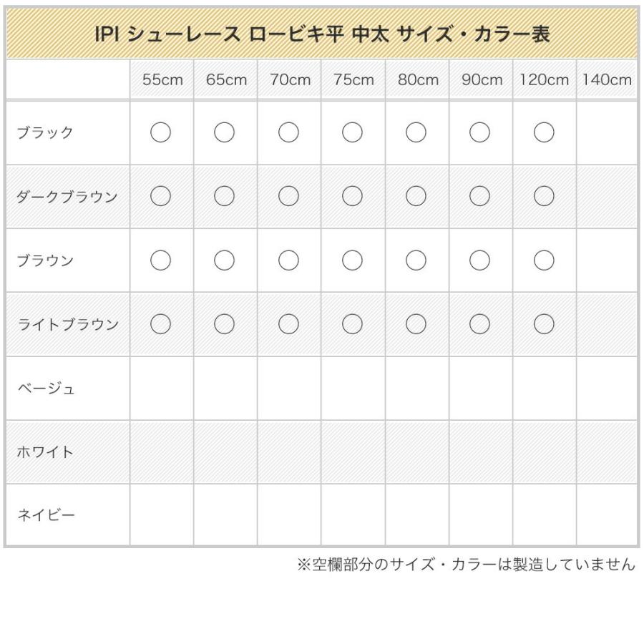
Task: Select the ライトブラウン 120cm circle
Action: pos(544,324)
